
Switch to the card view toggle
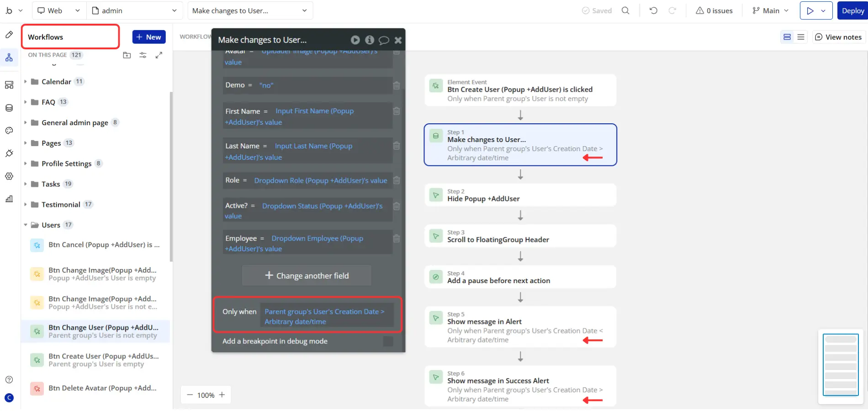tap(787, 37)
